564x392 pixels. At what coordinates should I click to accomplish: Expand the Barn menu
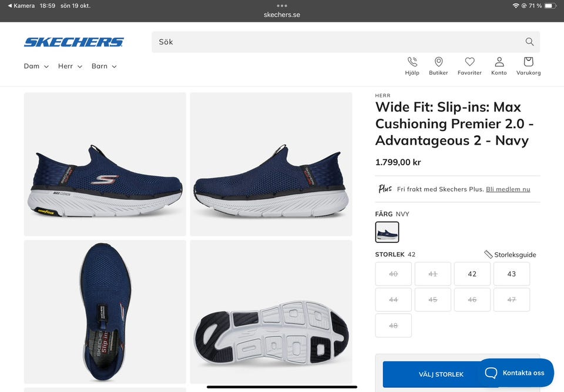point(104,66)
